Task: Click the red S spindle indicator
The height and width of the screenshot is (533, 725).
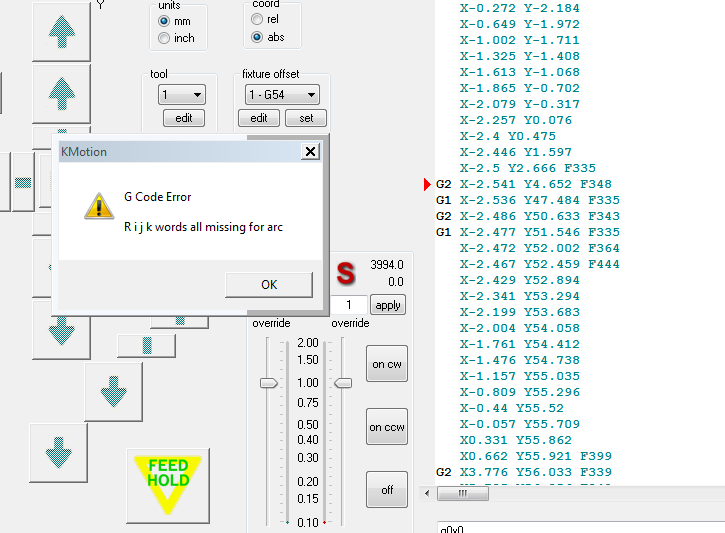Action: [x=345, y=273]
